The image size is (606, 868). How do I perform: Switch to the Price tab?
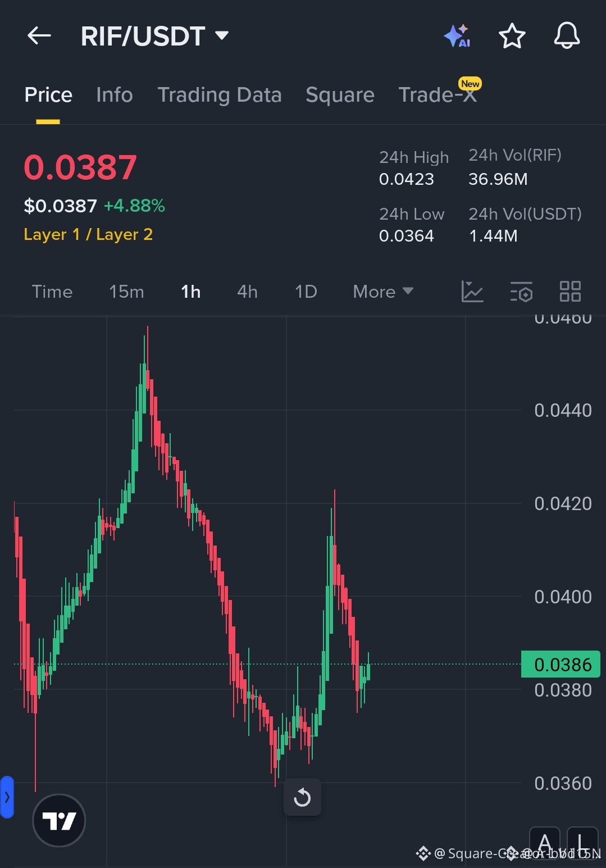(48, 95)
